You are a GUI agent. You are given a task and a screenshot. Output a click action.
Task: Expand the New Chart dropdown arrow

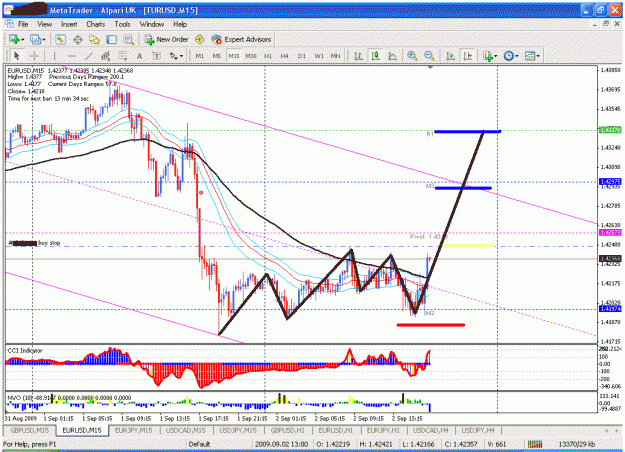(23, 39)
